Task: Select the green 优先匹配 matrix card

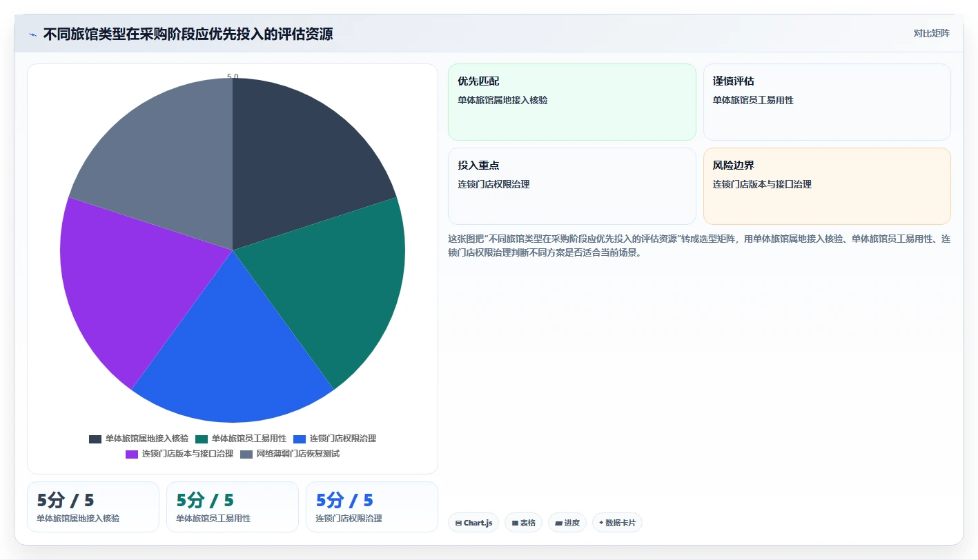Action: point(572,102)
